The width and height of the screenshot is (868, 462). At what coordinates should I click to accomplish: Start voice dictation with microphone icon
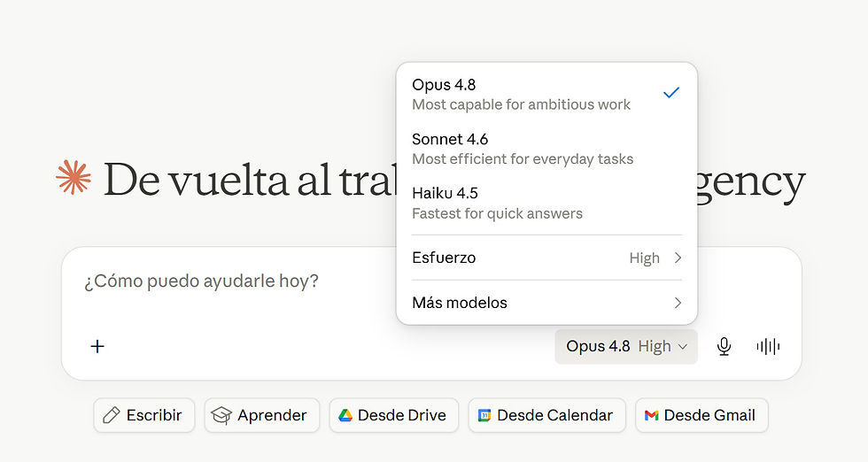(x=725, y=346)
